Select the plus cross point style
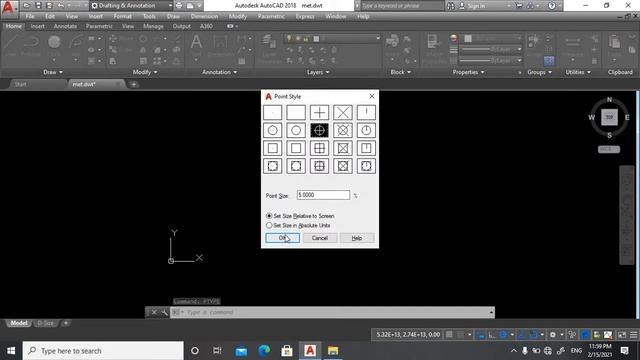 (319, 112)
